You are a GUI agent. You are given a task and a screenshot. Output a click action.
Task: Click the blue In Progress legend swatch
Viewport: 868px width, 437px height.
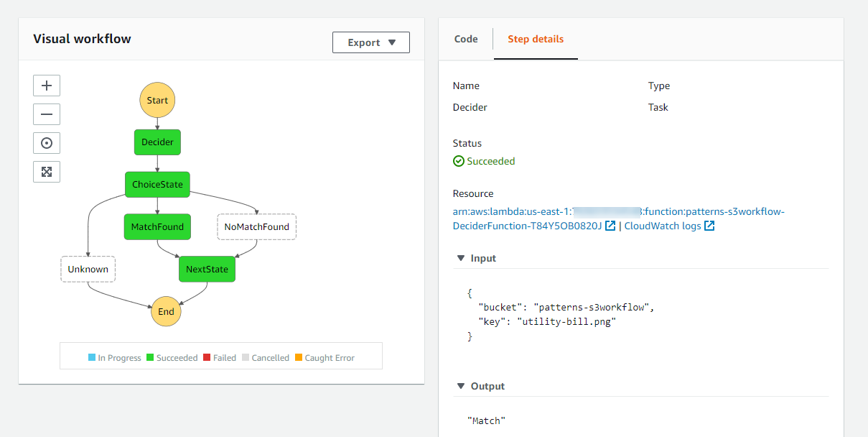[x=92, y=357]
